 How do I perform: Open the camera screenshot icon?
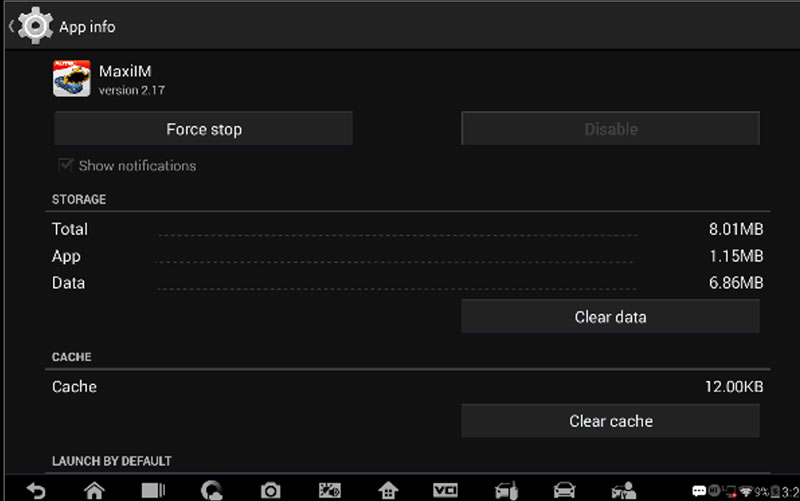[270, 490]
